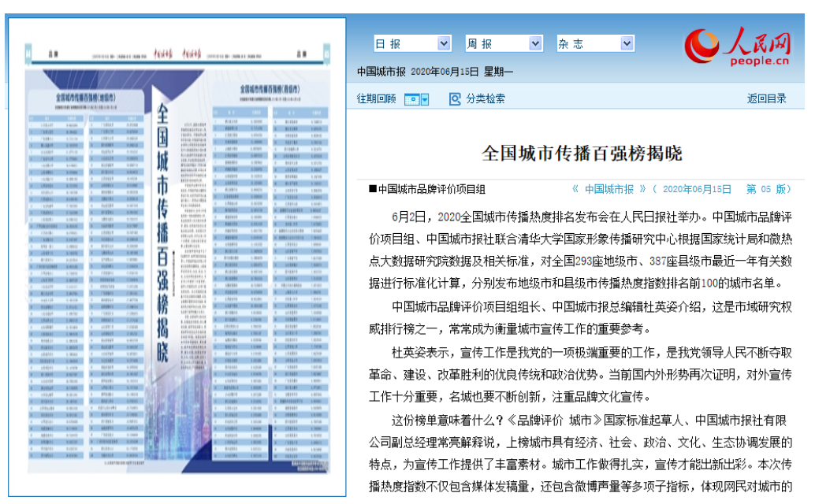Click the author line 中国城市品牌评价项目组
The width and height of the screenshot is (815, 504).
(x=427, y=189)
